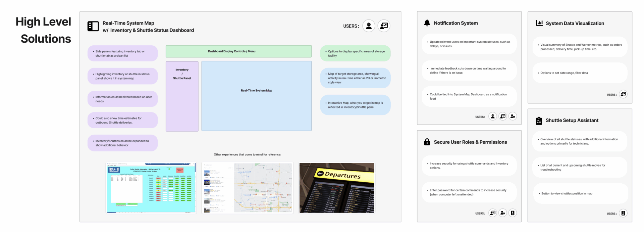Select the purple Inventory / Shuttle Panel block
The width and height of the screenshot is (644, 232).
click(x=182, y=96)
